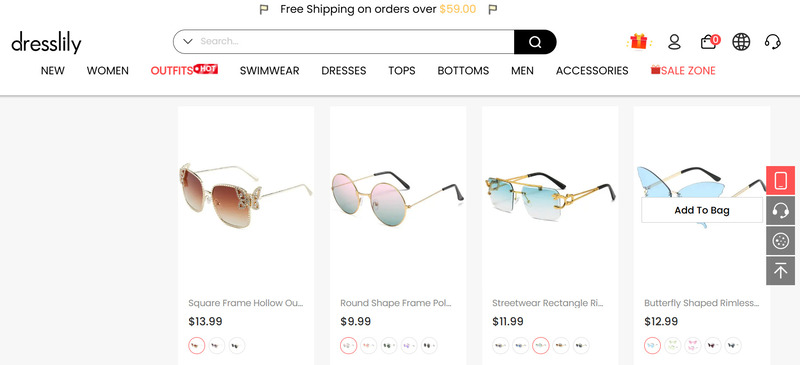The width and height of the screenshot is (800, 365).
Task: Select second color swatch of Square Frame sunglasses
Action: click(217, 346)
